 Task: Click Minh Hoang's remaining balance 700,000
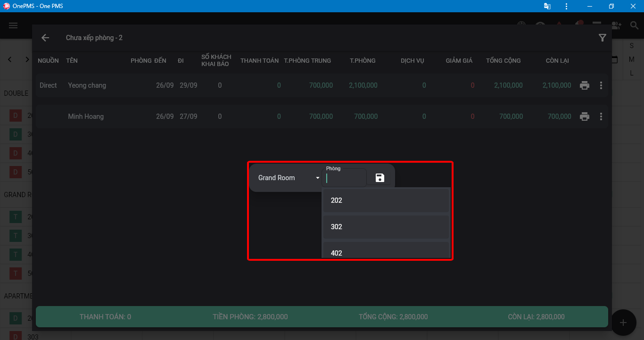[x=560, y=116]
